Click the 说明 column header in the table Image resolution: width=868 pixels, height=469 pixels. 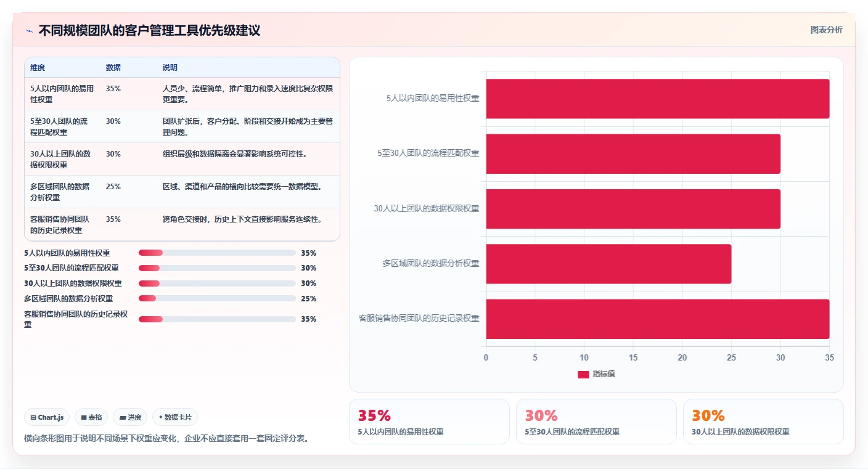pyautogui.click(x=170, y=68)
